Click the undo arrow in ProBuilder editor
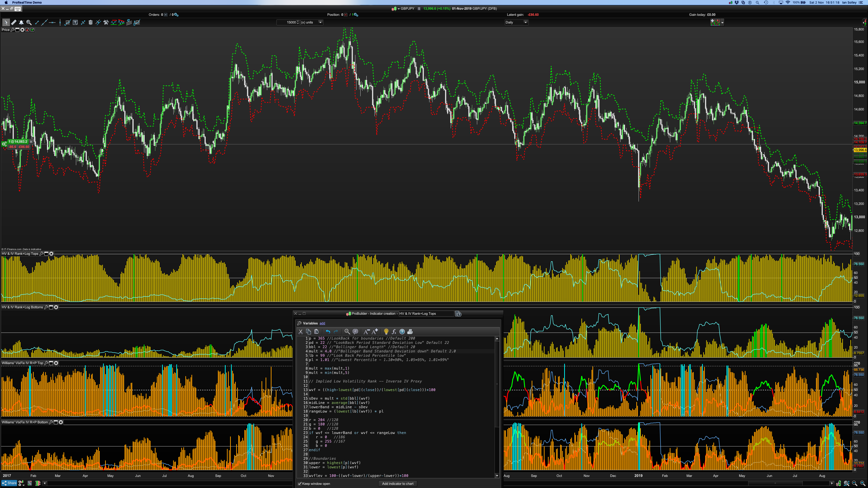Screen dimensions: 868x488 [328, 332]
